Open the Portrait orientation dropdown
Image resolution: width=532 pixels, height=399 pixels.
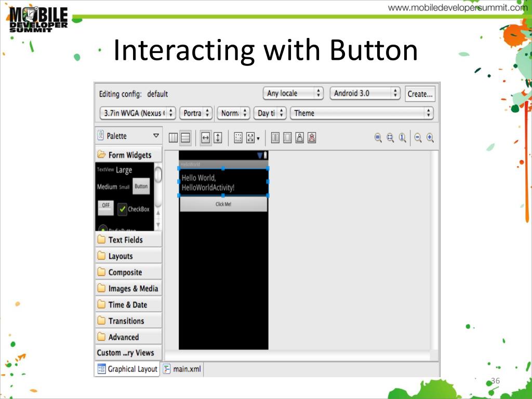(196, 113)
